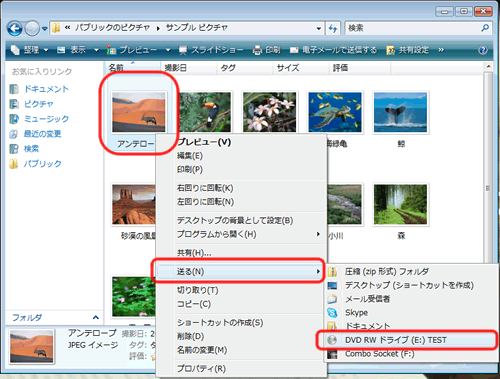This screenshot has height=379, width=500.
Task: Open 検索 favorite link in sidebar
Action: coord(24,149)
